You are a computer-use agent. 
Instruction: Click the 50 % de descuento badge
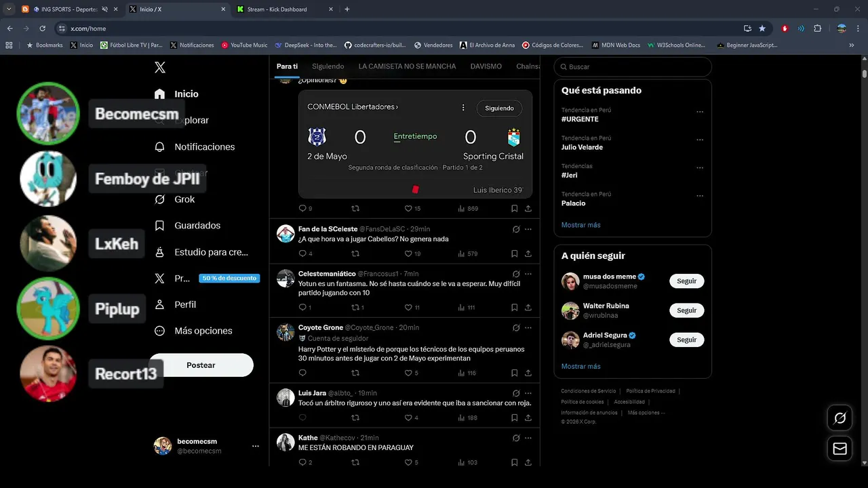pos(229,278)
